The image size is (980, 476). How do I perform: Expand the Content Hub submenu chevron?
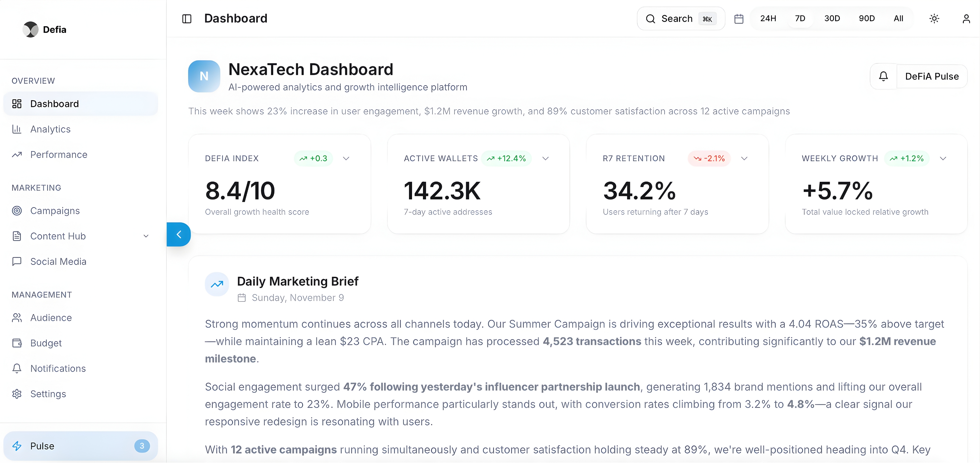[146, 236]
